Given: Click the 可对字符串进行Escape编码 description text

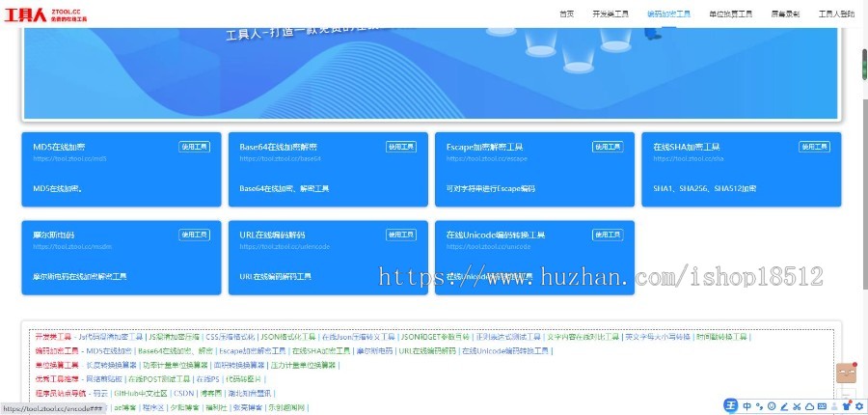Looking at the screenshot, I should tap(491, 188).
